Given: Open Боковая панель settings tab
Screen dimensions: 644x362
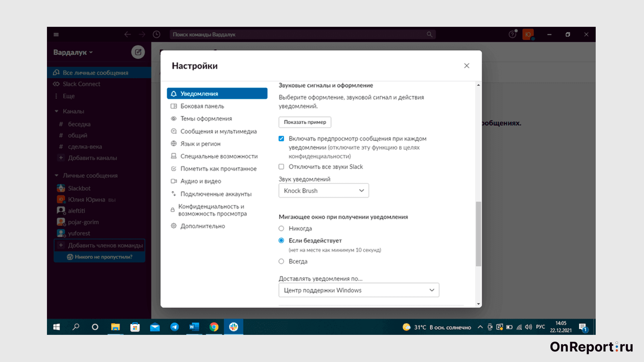Looking at the screenshot, I should pyautogui.click(x=217, y=106).
